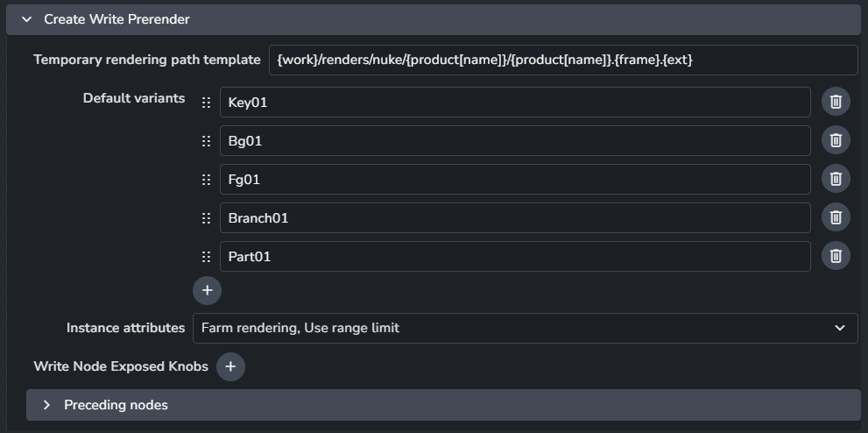Add a new default variant
Viewport: 868px width, 433px height.
pyautogui.click(x=207, y=290)
